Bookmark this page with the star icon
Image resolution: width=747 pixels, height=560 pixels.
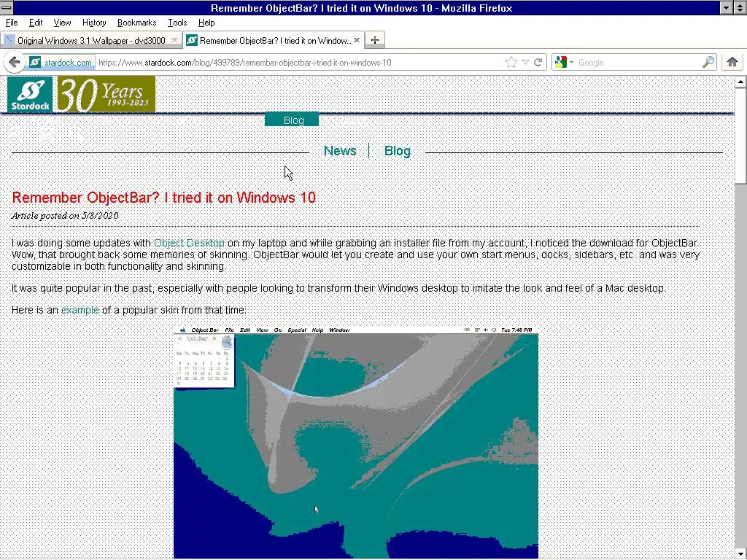click(511, 63)
